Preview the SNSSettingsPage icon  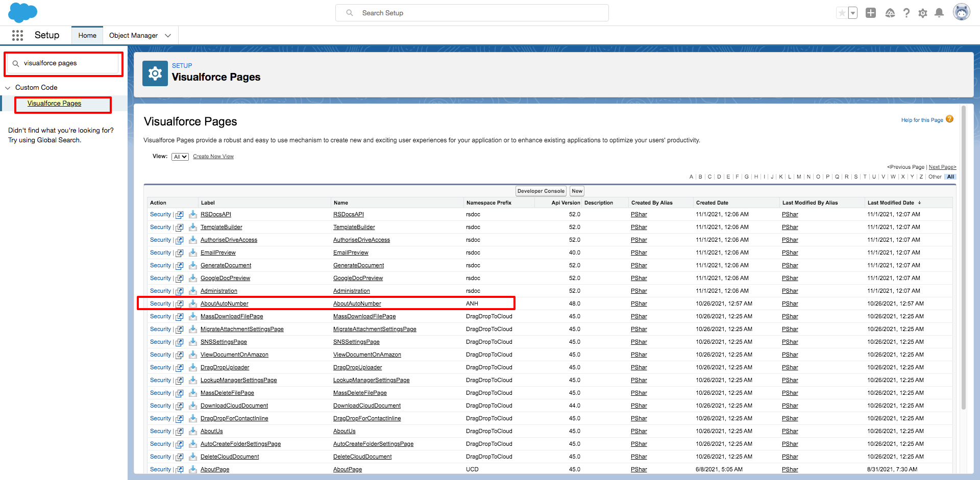tap(180, 342)
